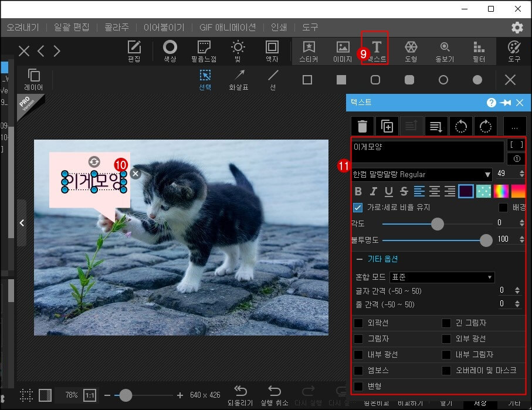Image resolution: width=532 pixels, height=410 pixels.
Task: Open the 이어붙이기 menu tab
Action: coord(164,27)
